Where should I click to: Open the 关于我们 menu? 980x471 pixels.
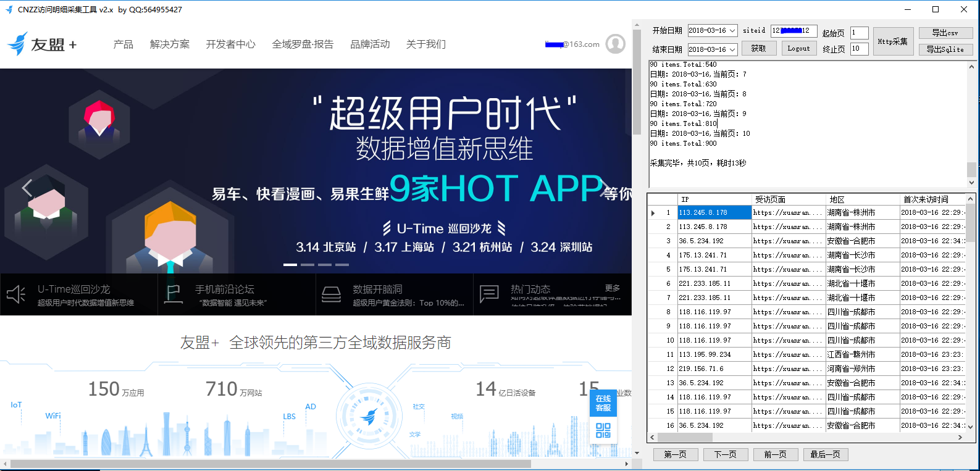click(426, 44)
